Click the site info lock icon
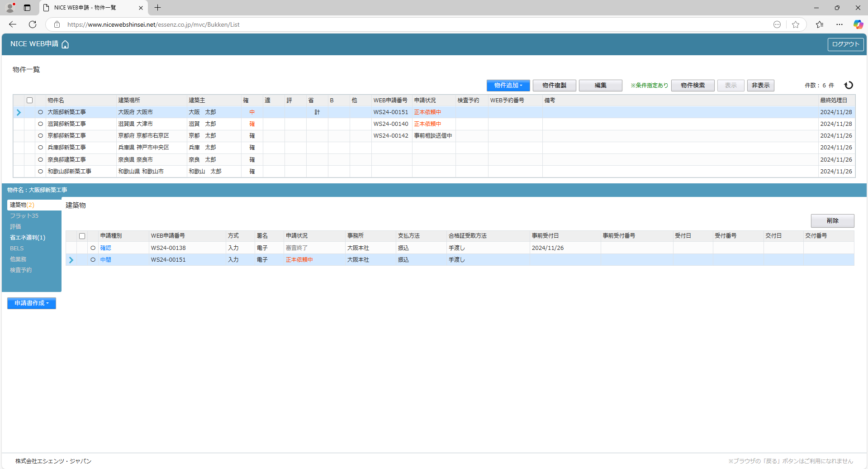Viewport: 868px width, 469px height. click(57, 24)
